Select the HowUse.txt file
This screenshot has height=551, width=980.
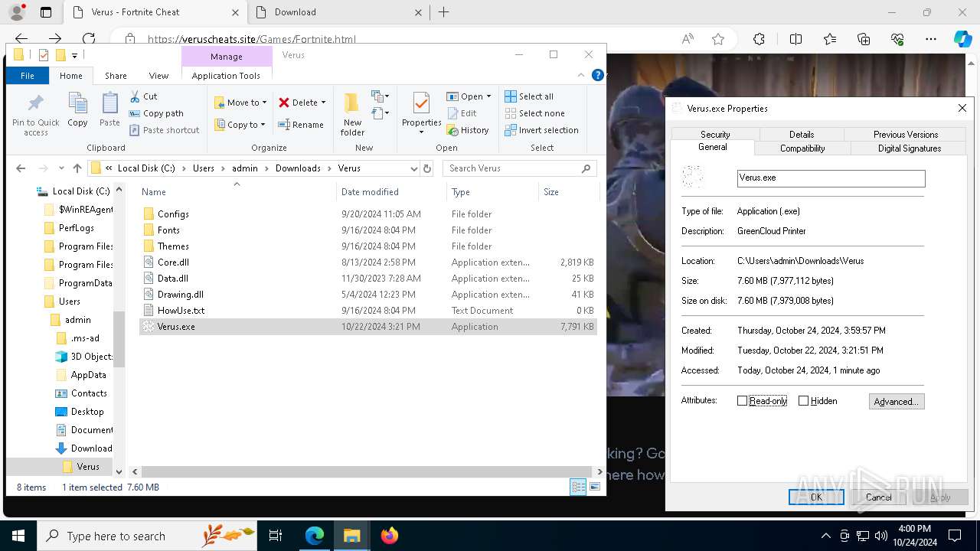(181, 311)
